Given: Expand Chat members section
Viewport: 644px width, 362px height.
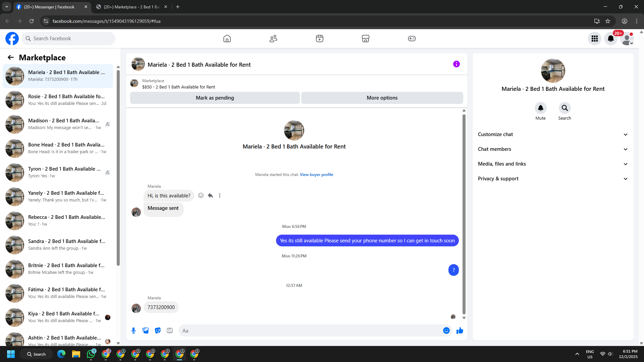Looking at the screenshot, I should (x=553, y=149).
